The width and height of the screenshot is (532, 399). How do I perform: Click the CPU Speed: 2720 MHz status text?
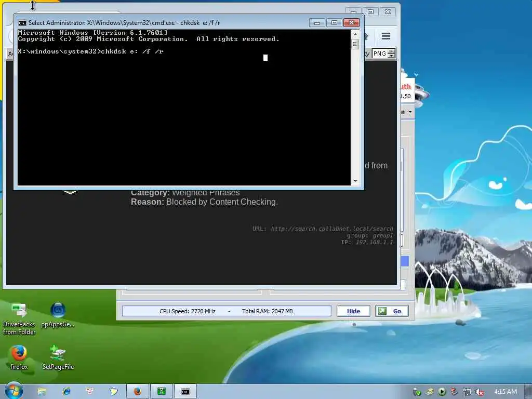click(187, 311)
